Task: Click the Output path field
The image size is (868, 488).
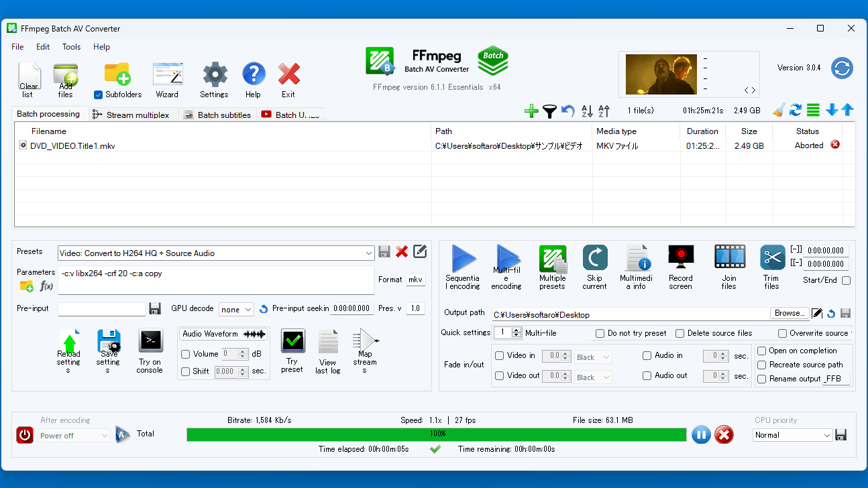Action: (x=630, y=314)
